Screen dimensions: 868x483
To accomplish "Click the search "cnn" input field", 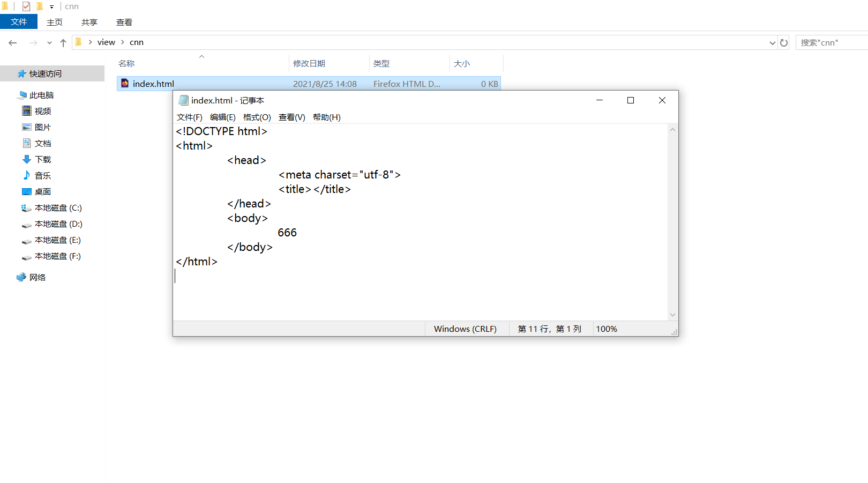I will [x=832, y=42].
